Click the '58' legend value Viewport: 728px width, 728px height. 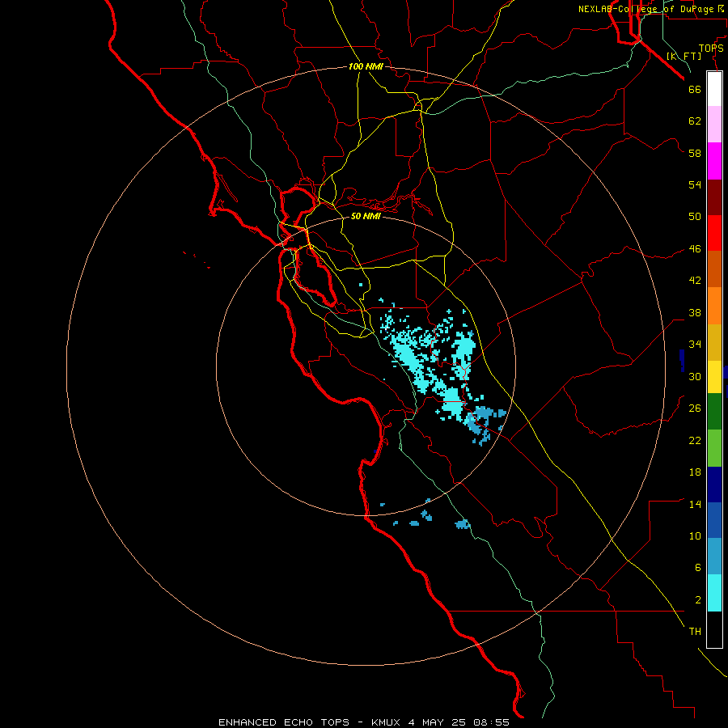pyautogui.click(x=695, y=153)
